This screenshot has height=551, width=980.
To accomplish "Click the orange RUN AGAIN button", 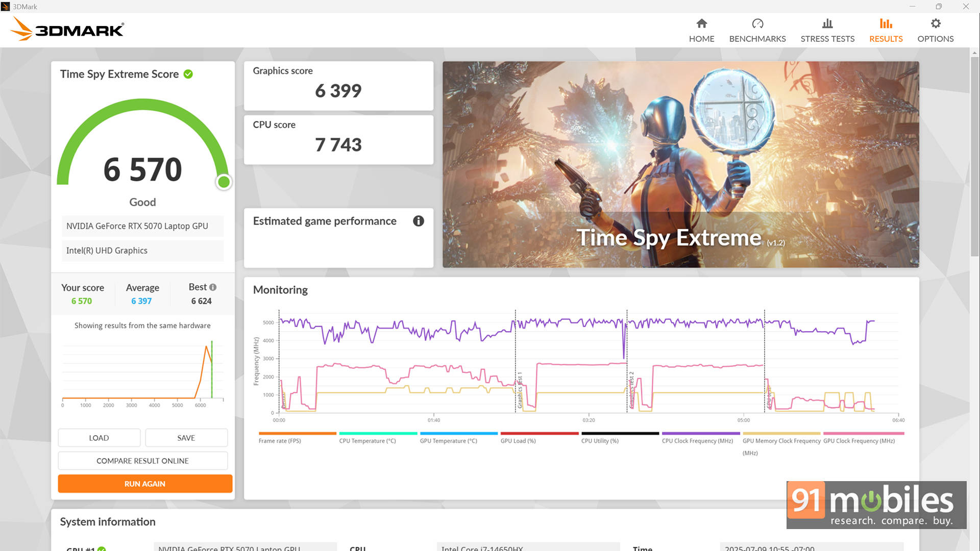I will 145,484.
